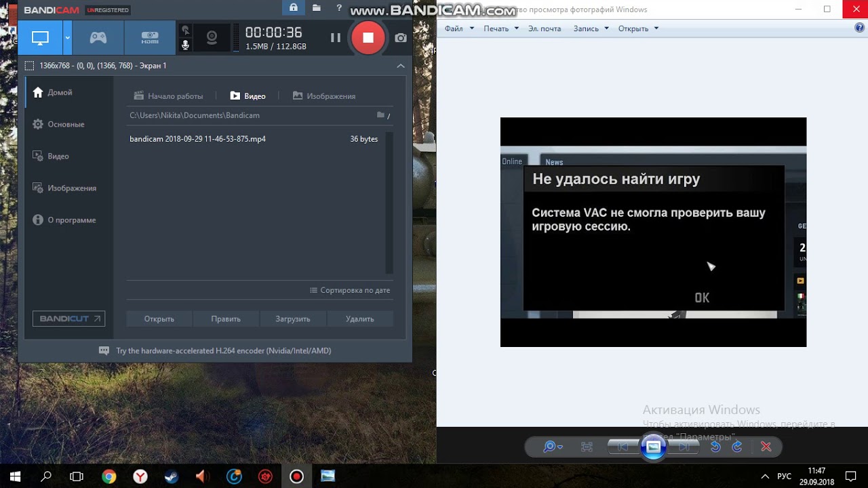Click the Править button
This screenshot has height=488, width=868.
click(226, 319)
